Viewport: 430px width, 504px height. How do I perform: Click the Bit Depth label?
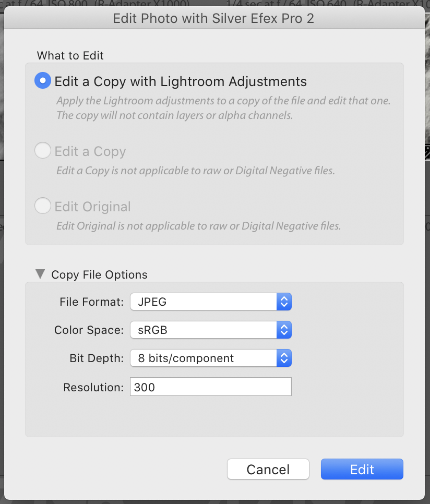(97, 358)
